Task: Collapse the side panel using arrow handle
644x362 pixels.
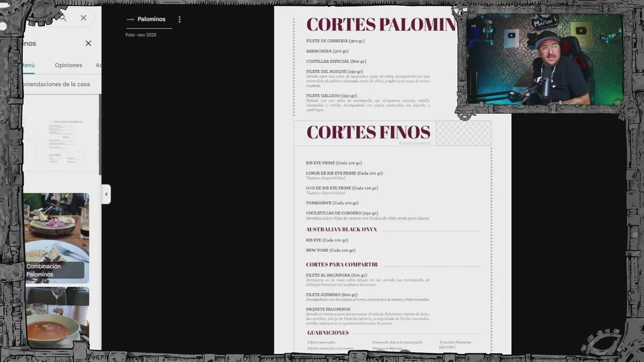Action: coord(106,194)
